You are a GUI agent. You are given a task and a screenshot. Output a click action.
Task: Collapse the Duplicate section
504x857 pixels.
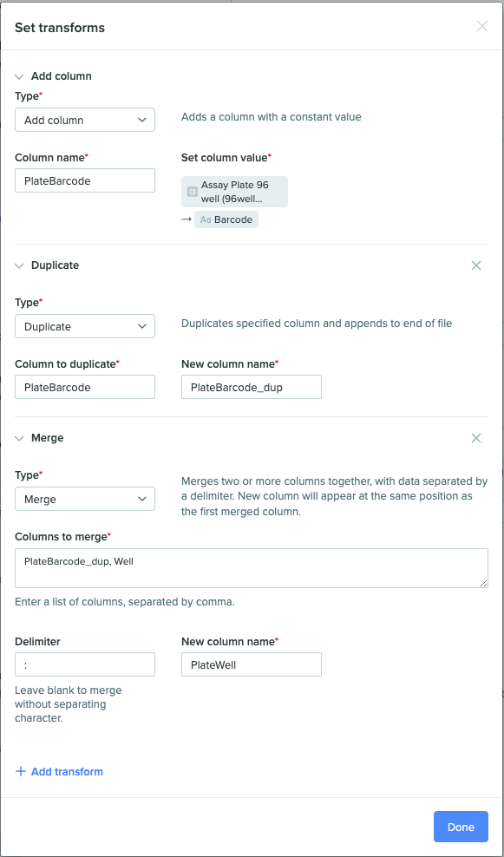(20, 265)
